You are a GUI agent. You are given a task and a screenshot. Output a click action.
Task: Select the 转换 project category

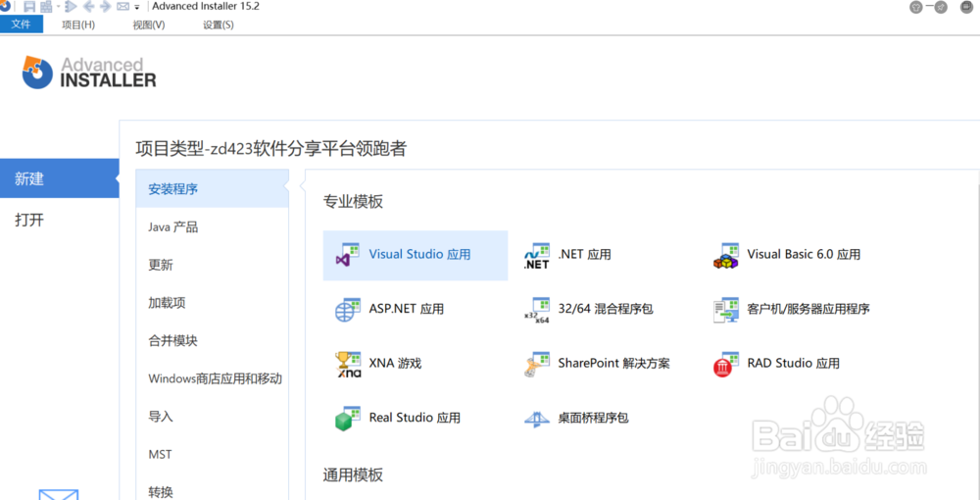212,491
